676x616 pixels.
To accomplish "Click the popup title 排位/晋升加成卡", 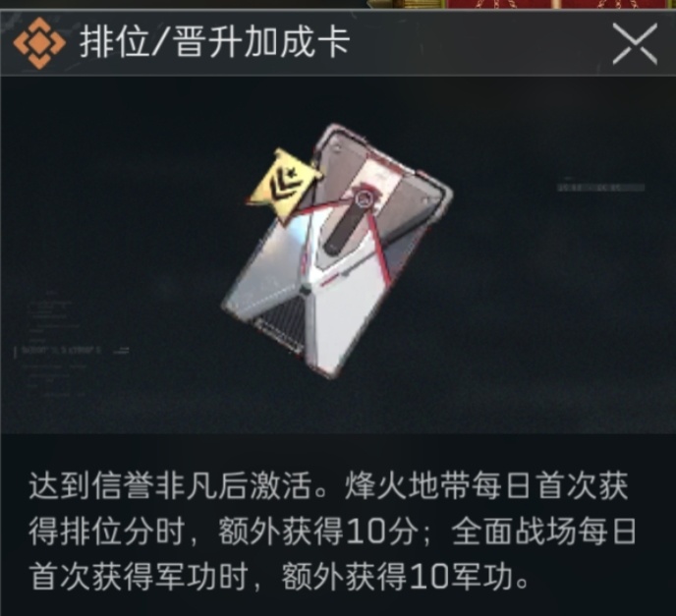I will click(214, 42).
